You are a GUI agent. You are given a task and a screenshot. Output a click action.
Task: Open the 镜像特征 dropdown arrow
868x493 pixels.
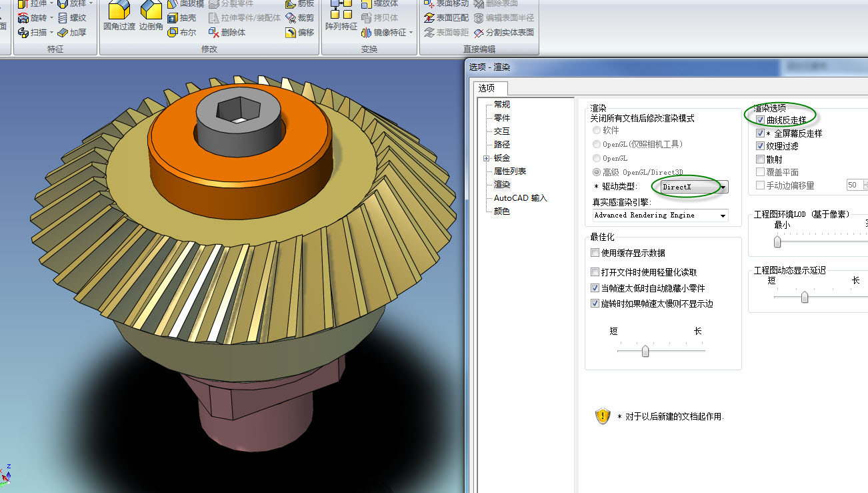[411, 33]
